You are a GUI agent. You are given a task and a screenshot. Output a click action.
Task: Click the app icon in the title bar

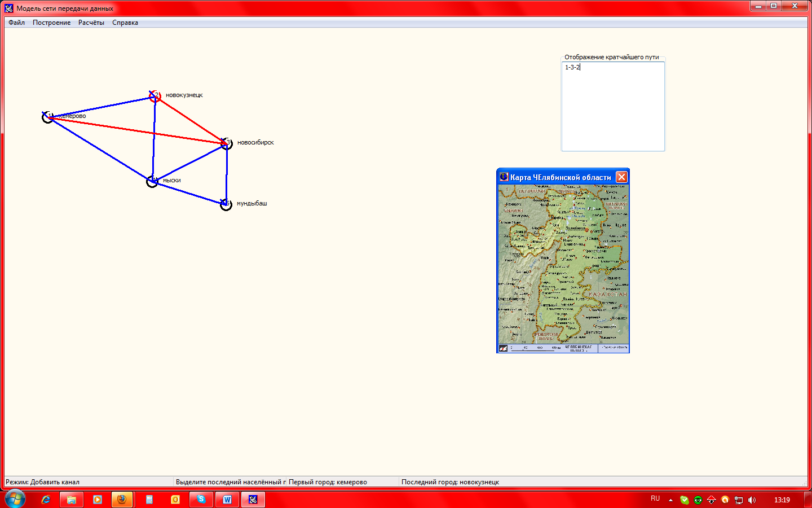pos(9,8)
